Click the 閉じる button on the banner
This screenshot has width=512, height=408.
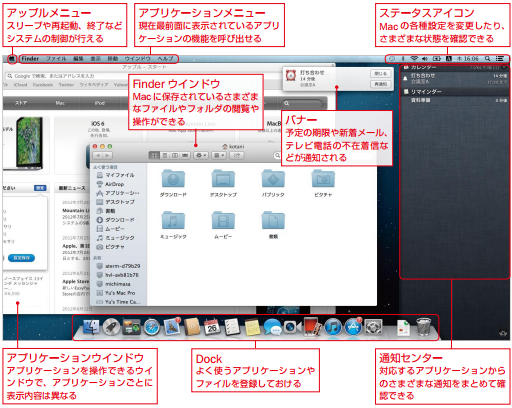[x=380, y=73]
